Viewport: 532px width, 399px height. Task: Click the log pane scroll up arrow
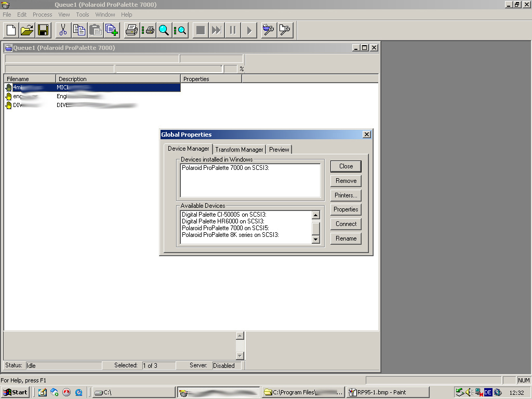coord(240,336)
